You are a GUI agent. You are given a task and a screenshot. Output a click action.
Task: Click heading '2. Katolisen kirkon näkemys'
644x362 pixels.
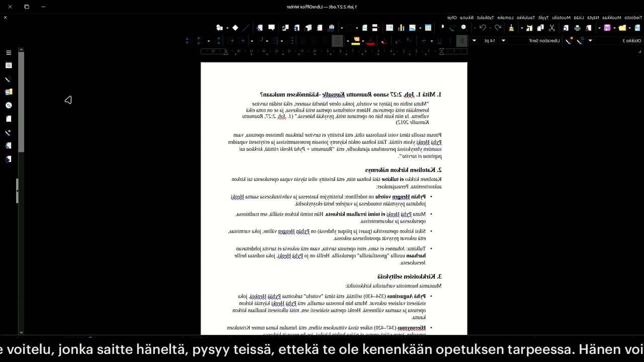[403, 170]
